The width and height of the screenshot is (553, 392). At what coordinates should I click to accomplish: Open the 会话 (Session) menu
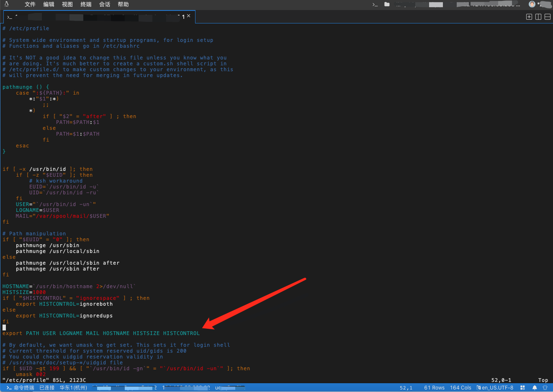pos(105,4)
